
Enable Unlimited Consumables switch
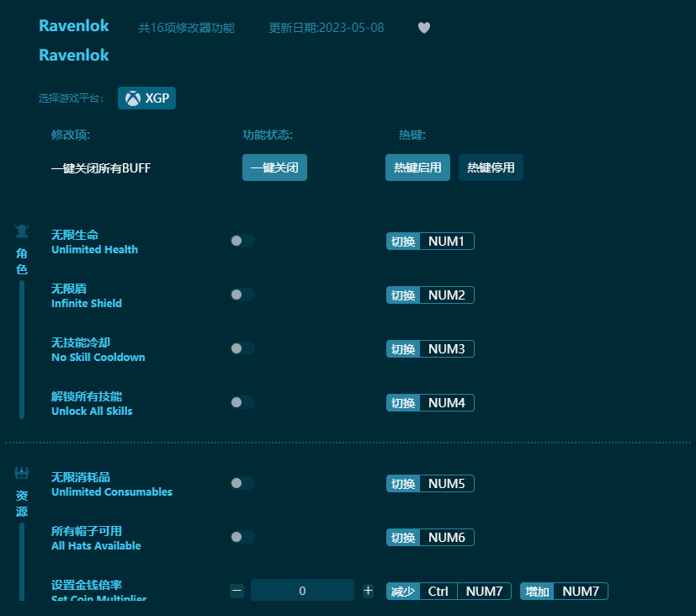242,483
